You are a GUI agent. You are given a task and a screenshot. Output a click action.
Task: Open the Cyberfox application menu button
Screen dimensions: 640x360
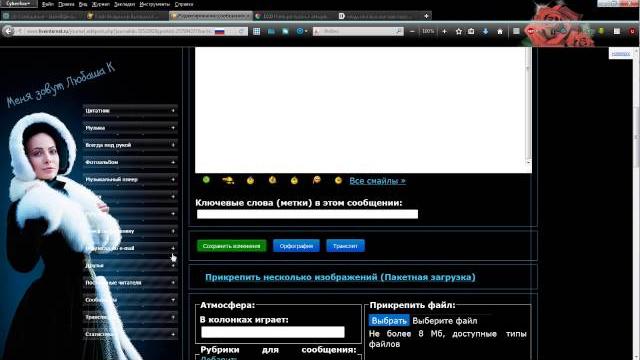pos(18,4)
